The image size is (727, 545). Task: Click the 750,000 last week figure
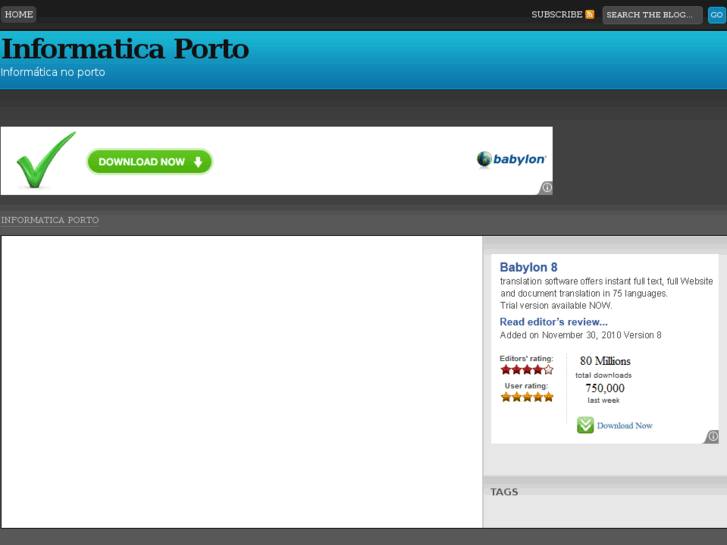pos(605,388)
